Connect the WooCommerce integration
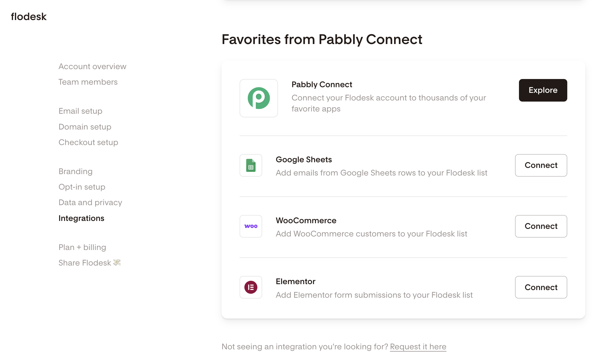The width and height of the screenshot is (604, 364). point(541,226)
